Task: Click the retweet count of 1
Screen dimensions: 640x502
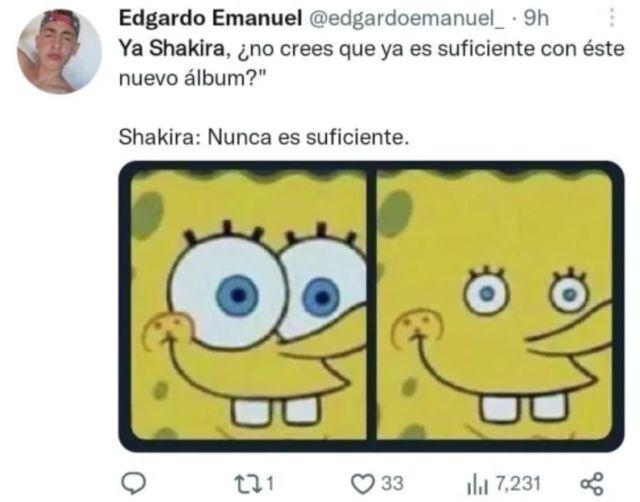Action: click(269, 484)
